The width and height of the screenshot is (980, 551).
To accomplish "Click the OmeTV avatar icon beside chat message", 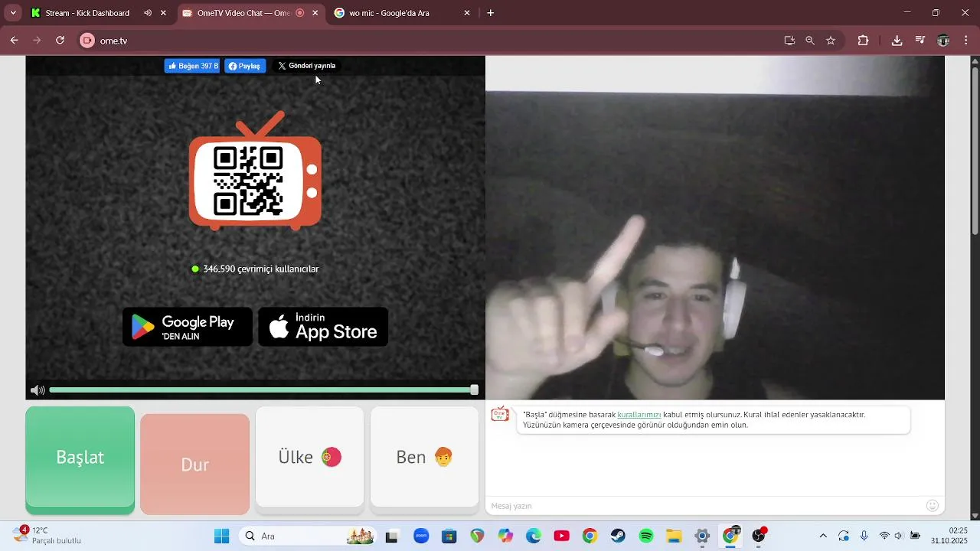I will click(500, 414).
